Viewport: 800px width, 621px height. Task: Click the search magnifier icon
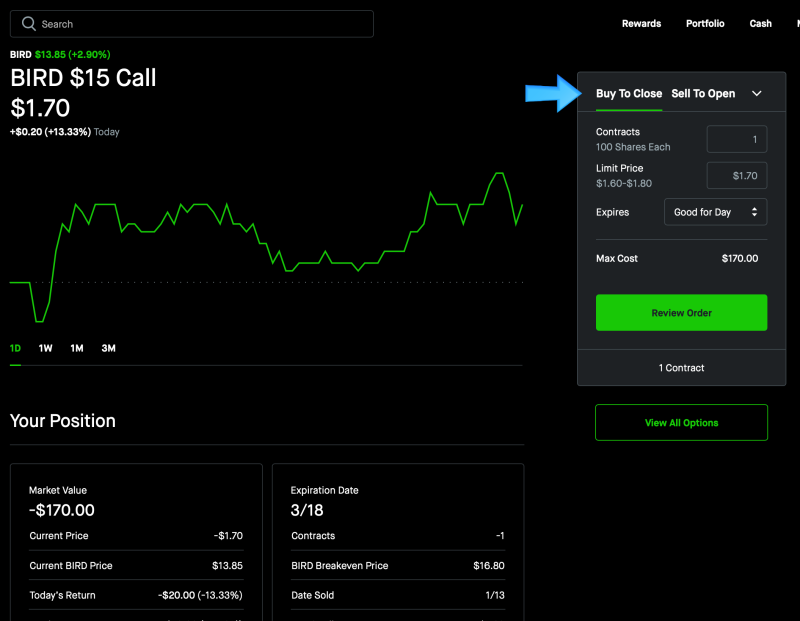point(29,24)
